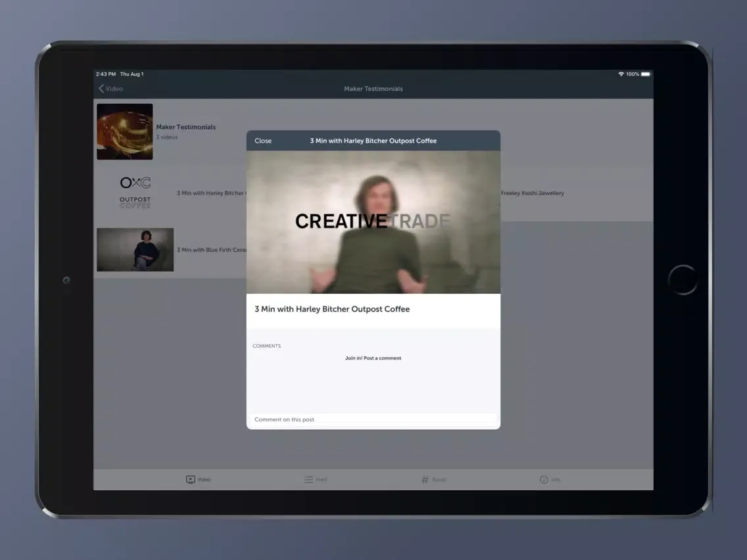Open the Freeley Keishi Jewellery video title
Image resolution: width=747 pixels, height=560 pixels.
point(532,193)
